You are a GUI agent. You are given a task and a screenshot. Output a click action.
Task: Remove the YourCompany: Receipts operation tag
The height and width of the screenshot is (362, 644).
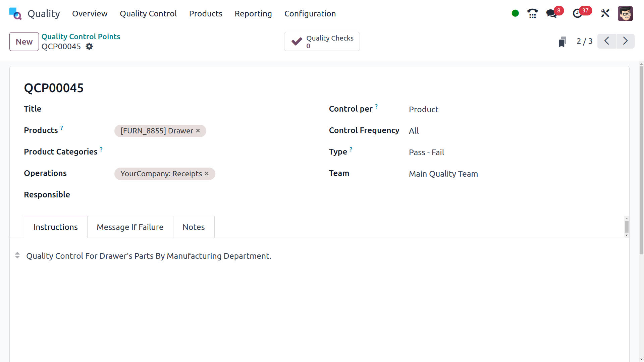point(207,174)
